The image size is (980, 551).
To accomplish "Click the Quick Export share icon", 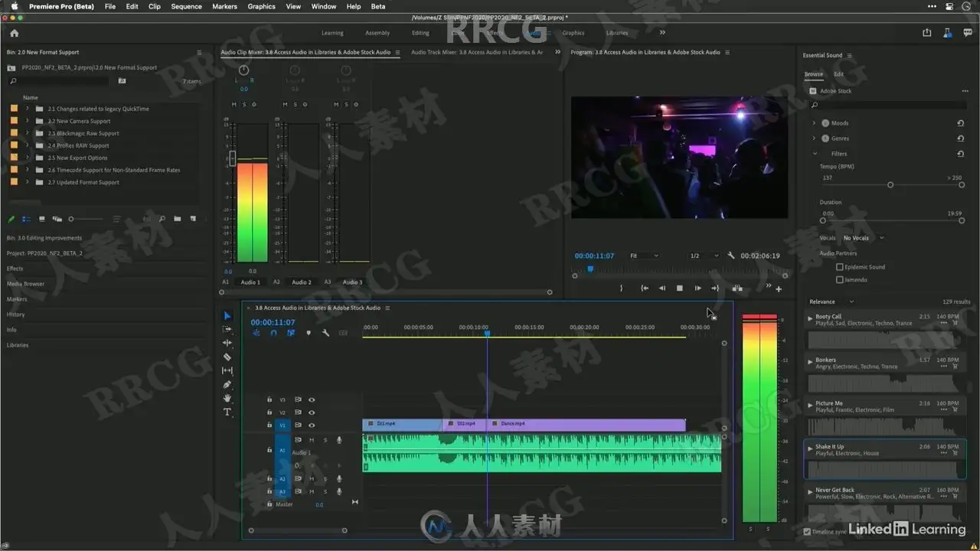I will pos(927,33).
